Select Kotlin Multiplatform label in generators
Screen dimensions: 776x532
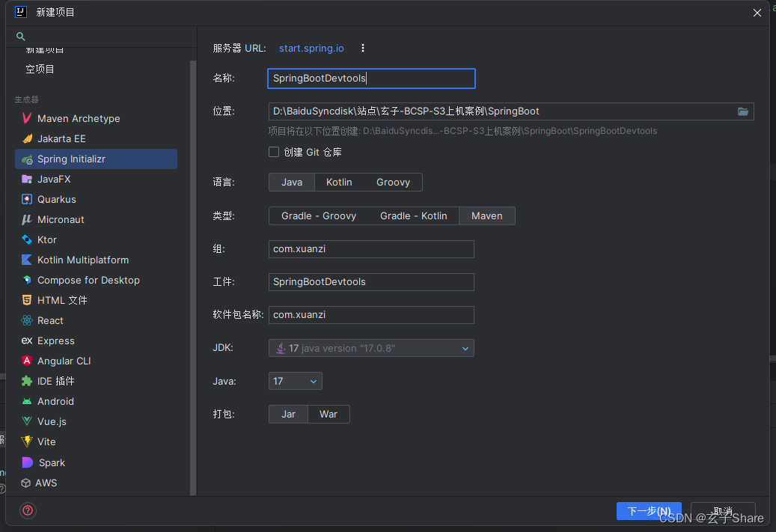(x=83, y=260)
